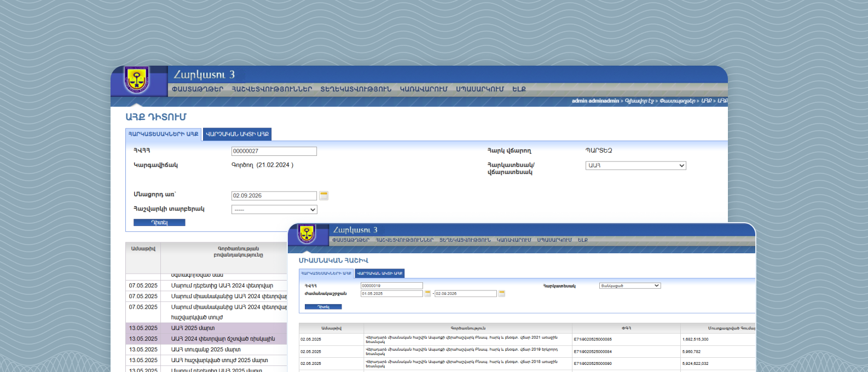Click the end date field in ՄԻԱՍՆԱԿԱՆ ՀԱՇԻՎ window
Image resolution: width=868 pixels, height=372 pixels.
(x=466, y=294)
